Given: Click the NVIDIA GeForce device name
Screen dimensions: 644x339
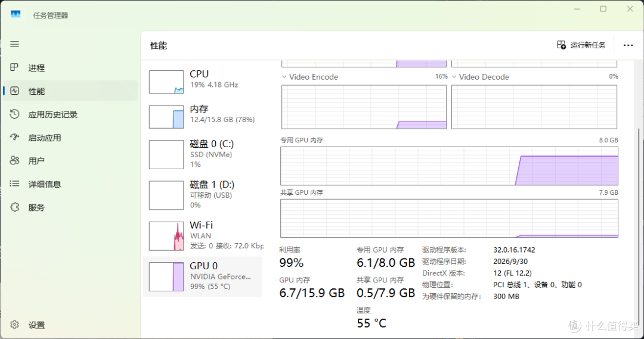Looking at the screenshot, I should coord(221,276).
